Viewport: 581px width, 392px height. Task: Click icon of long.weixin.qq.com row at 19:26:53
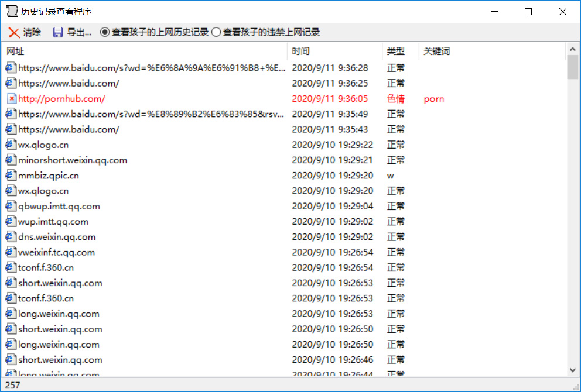[11, 314]
